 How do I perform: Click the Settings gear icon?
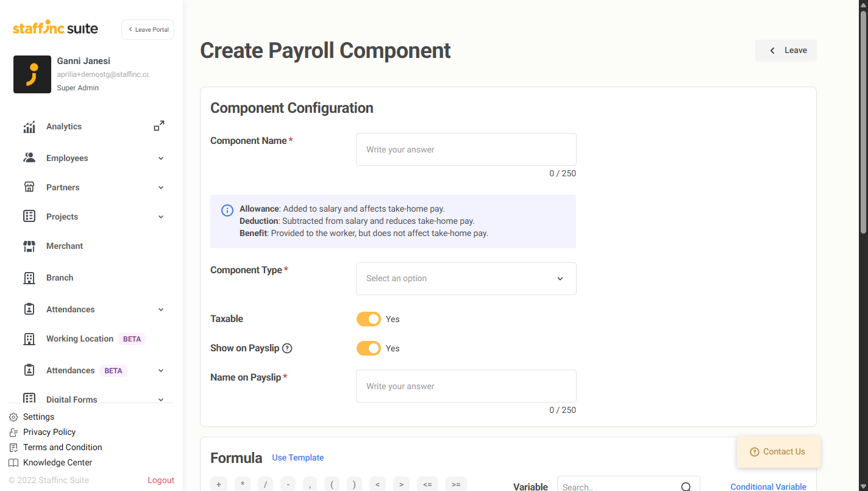coord(13,417)
